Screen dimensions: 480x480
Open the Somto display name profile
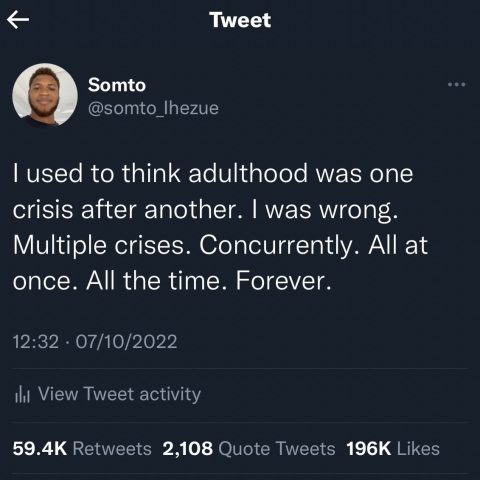(117, 85)
